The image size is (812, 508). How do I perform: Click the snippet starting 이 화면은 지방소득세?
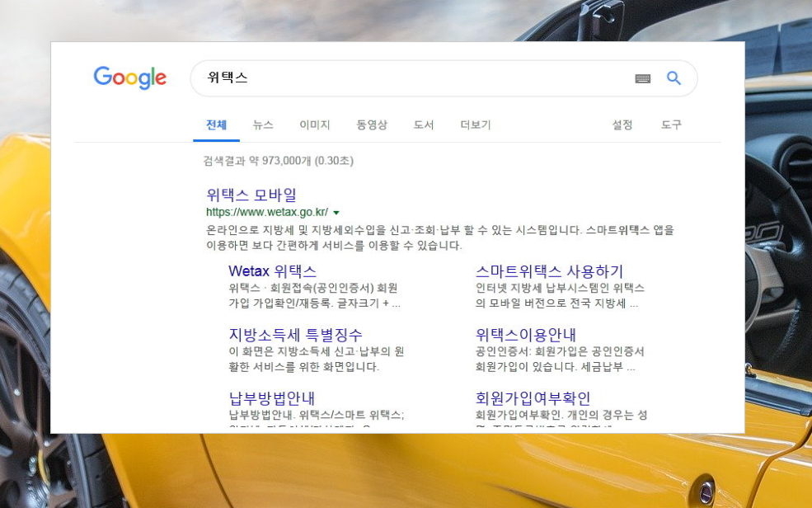coord(317,359)
